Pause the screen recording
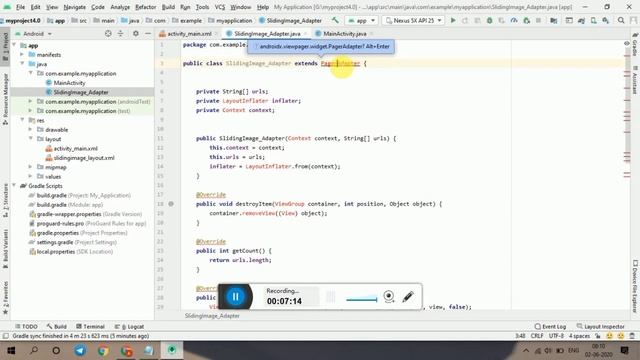 coord(236,296)
